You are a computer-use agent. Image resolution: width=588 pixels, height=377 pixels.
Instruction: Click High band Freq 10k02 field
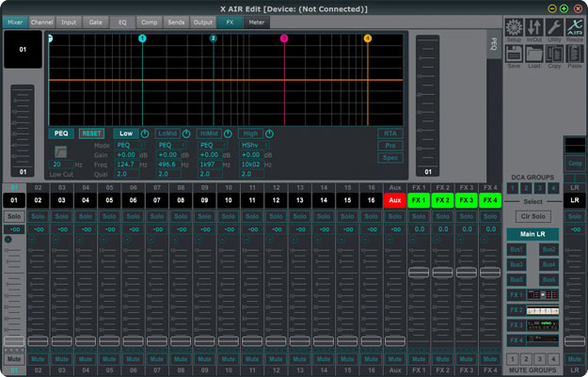pos(252,165)
